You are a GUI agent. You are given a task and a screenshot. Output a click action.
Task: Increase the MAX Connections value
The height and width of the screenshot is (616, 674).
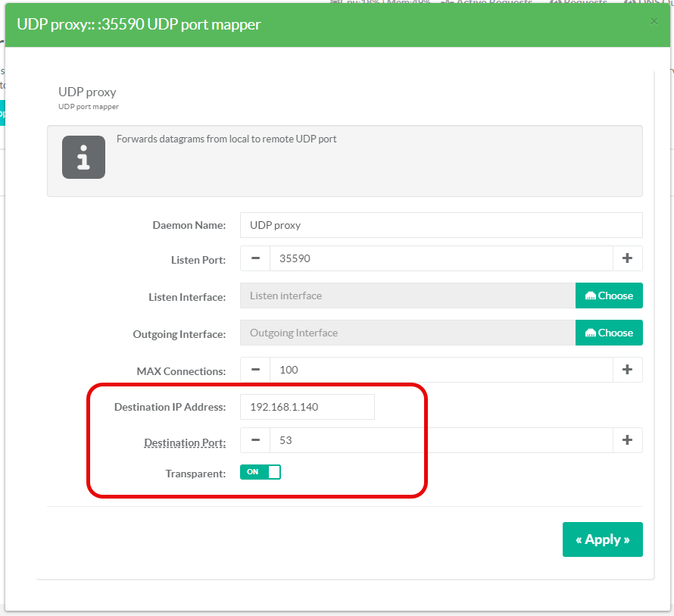pos(627,370)
